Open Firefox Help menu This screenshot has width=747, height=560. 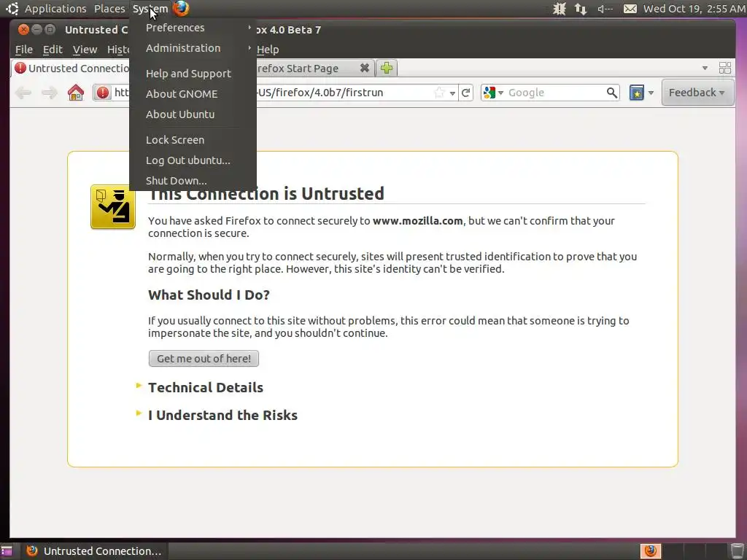[x=268, y=49]
